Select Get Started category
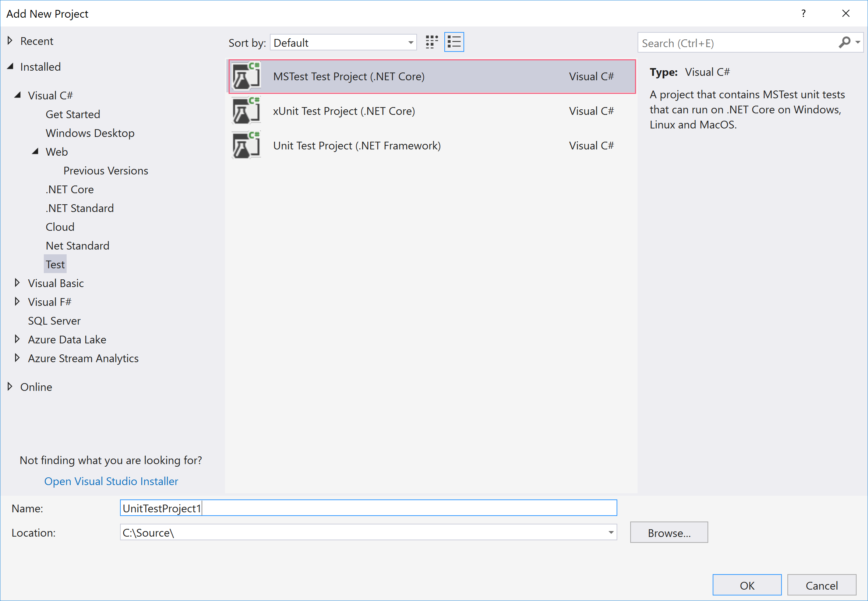Viewport: 868px width, 601px height. tap(73, 114)
